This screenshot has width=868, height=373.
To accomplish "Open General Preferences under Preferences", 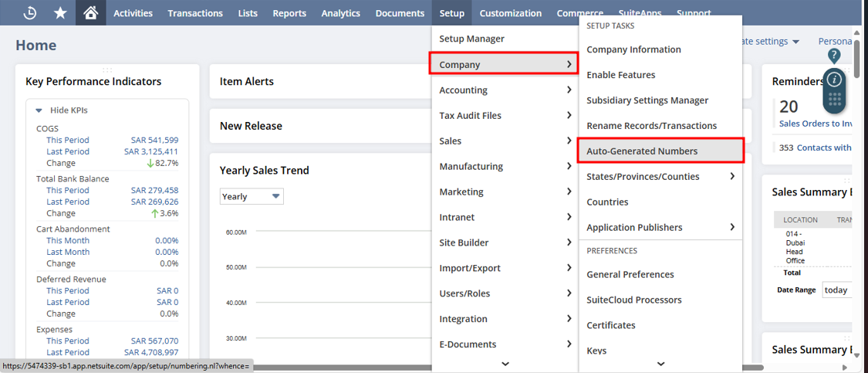I will (630, 274).
